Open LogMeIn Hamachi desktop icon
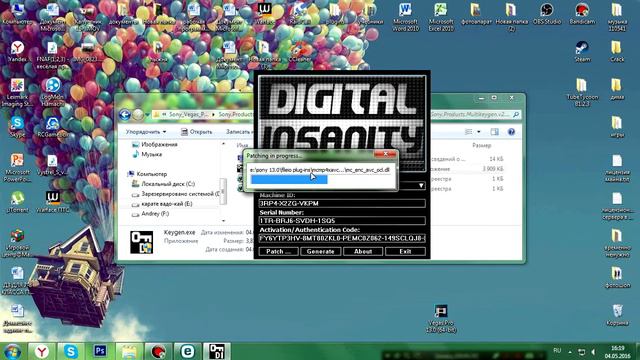 click(x=53, y=92)
